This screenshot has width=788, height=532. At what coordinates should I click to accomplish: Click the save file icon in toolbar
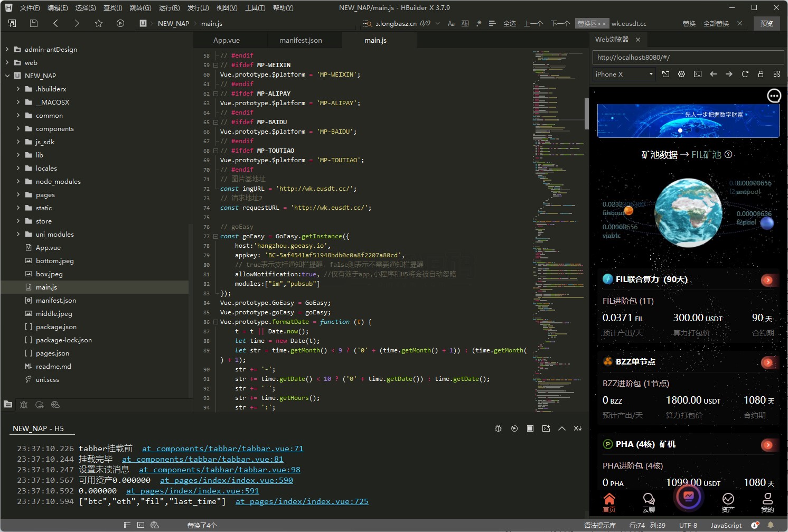pyautogui.click(x=34, y=23)
